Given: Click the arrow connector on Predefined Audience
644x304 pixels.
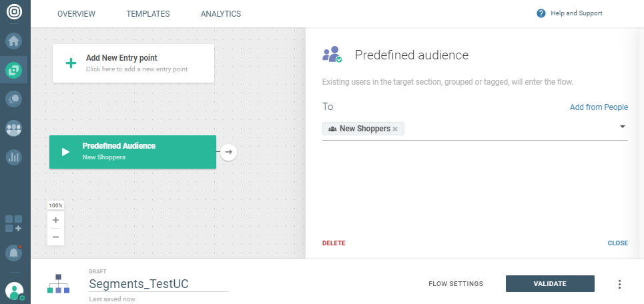Looking at the screenshot, I should 228,152.
